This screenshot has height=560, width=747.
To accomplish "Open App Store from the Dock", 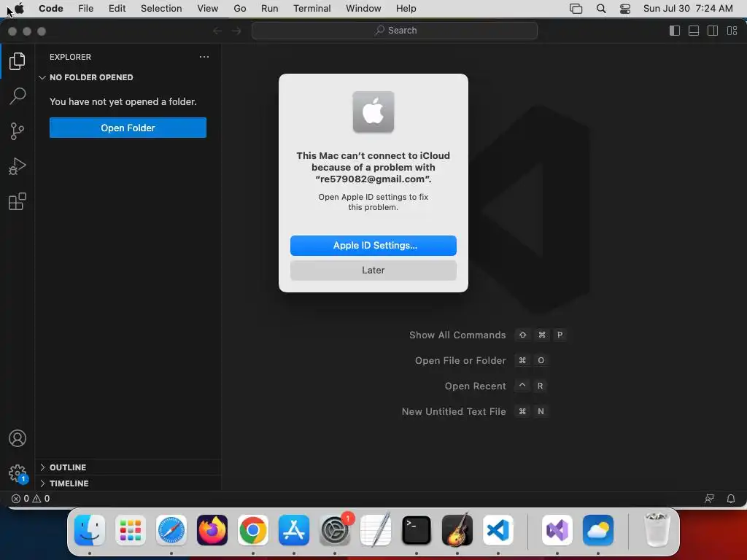I will pyautogui.click(x=294, y=530).
